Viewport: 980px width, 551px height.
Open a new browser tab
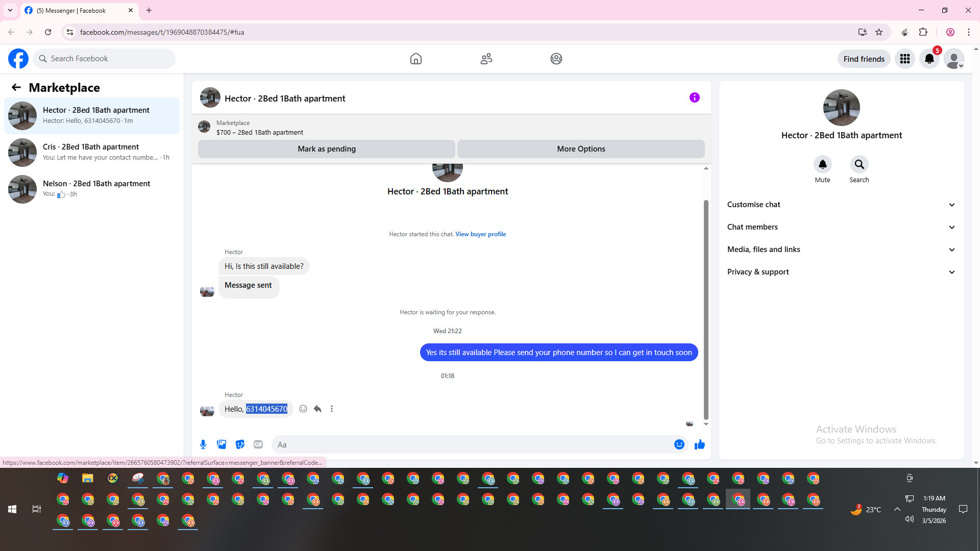coord(149,10)
